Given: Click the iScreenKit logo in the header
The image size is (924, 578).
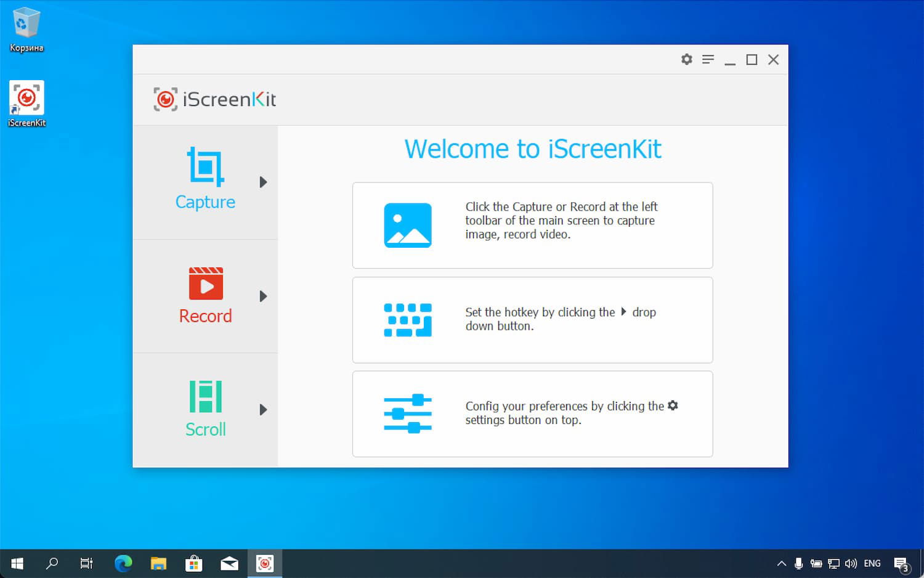Looking at the screenshot, I should [214, 99].
